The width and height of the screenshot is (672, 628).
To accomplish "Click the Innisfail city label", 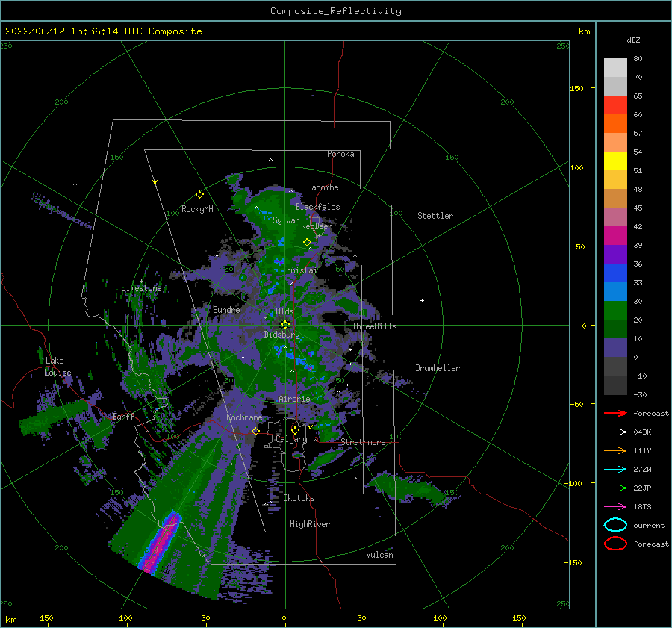I will (302, 270).
